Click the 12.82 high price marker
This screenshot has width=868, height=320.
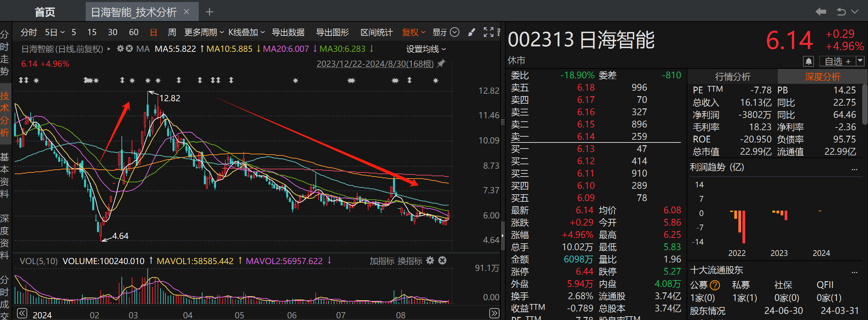(170, 98)
